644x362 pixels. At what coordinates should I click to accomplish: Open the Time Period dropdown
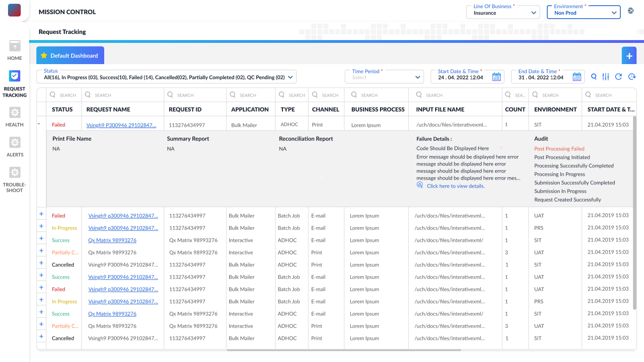pyautogui.click(x=385, y=77)
